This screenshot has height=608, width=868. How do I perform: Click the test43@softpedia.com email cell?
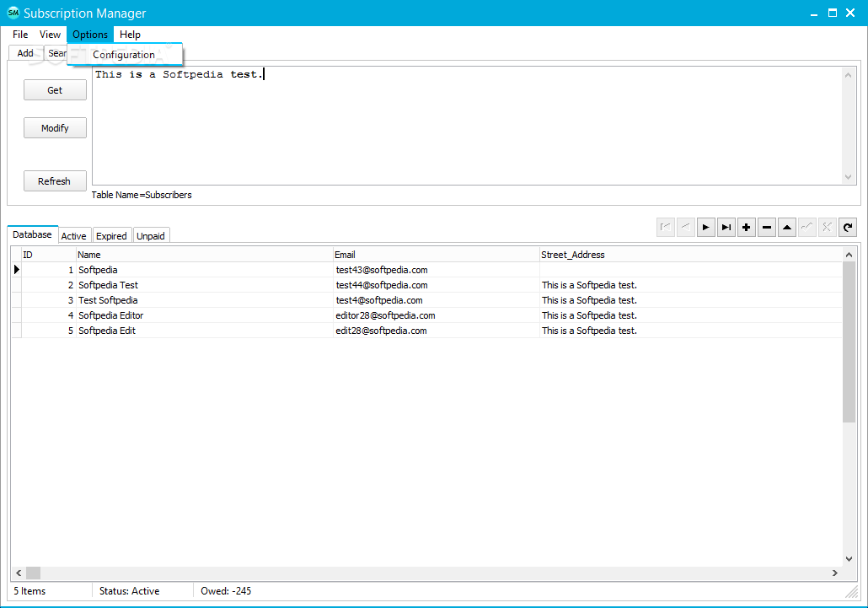[x=437, y=270]
